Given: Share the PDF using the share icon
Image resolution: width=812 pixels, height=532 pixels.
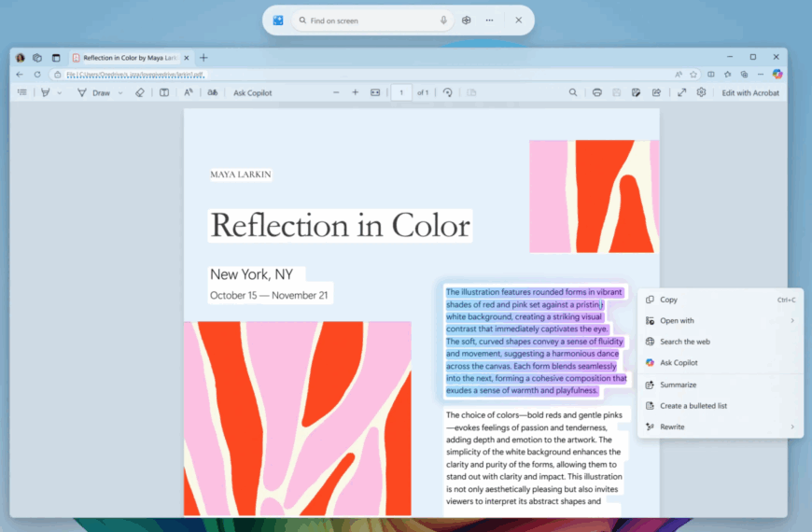Looking at the screenshot, I should click(657, 92).
